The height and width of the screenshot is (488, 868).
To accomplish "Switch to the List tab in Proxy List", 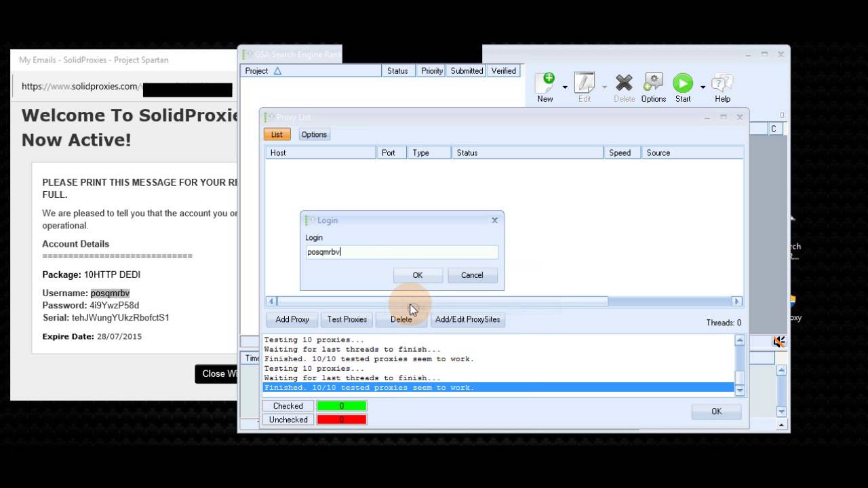I will tap(277, 134).
